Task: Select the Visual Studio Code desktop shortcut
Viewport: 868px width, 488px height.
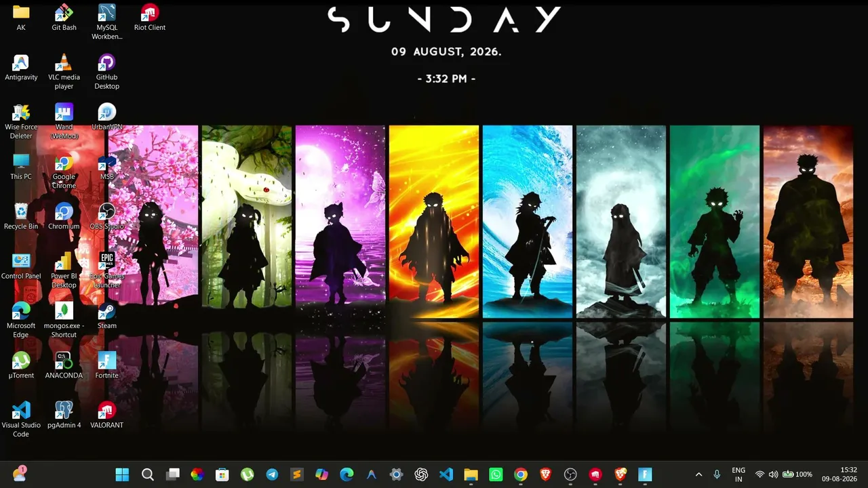Action: (21, 420)
